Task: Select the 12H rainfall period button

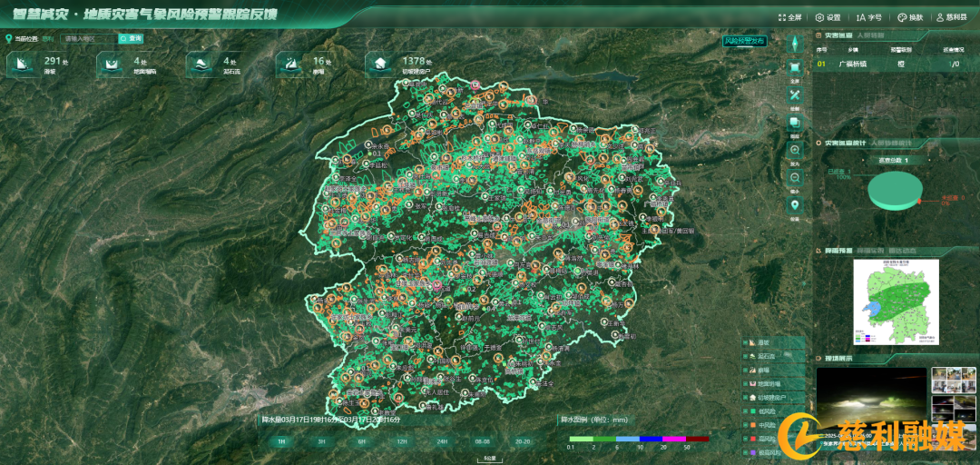Action: 402,441
